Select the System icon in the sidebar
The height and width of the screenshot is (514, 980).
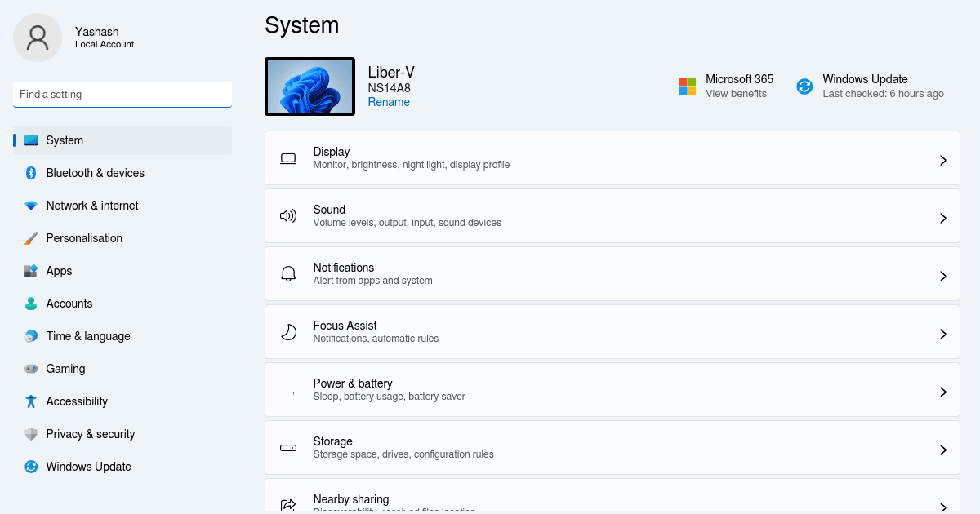click(x=30, y=140)
